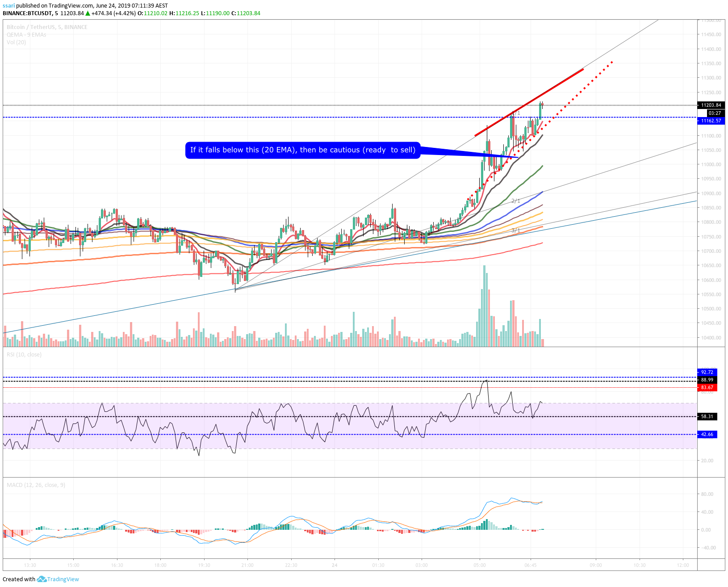Click the 11000.00 price axis tick

[711, 164]
